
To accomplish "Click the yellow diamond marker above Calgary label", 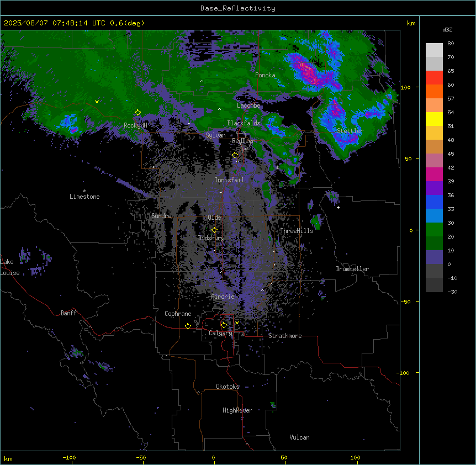I will coord(224,325).
